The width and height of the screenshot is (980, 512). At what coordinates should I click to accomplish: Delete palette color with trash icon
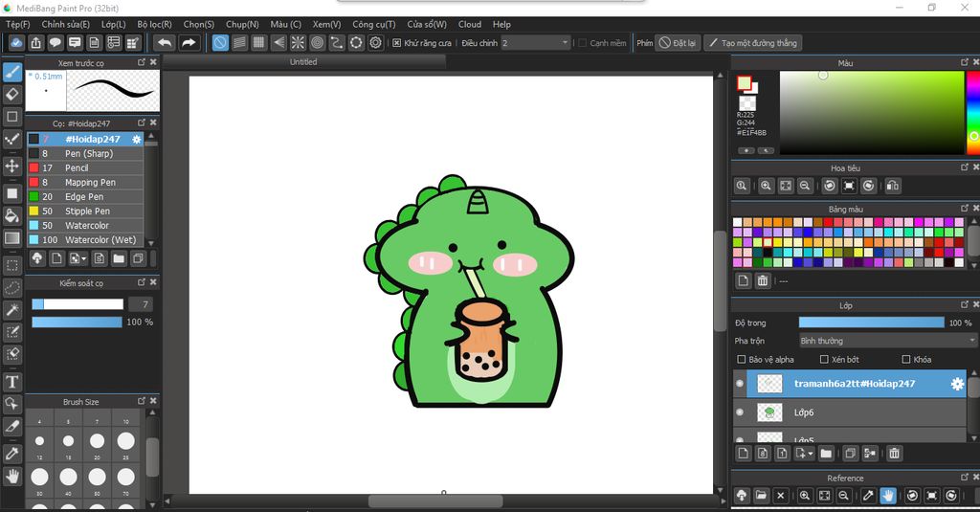(763, 280)
